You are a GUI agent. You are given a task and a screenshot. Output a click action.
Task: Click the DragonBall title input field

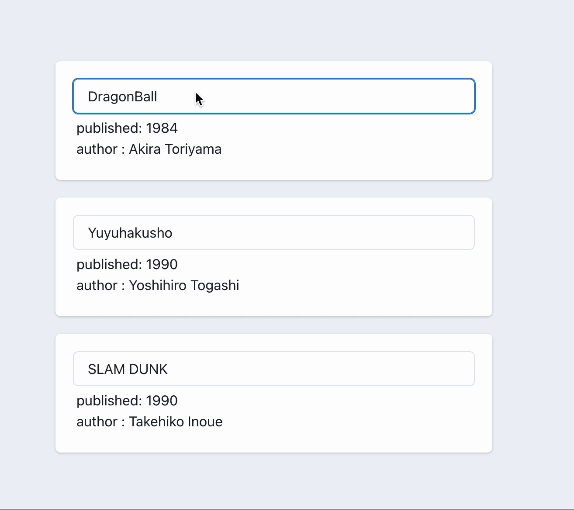pyautogui.click(x=274, y=96)
